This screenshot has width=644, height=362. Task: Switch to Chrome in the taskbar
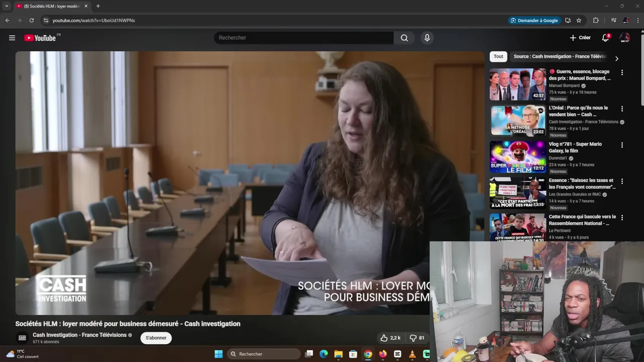tap(368, 354)
